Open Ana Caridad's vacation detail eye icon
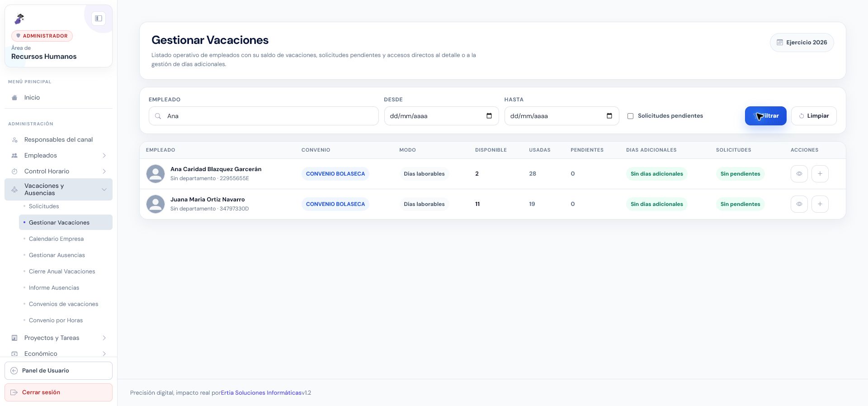 [799, 174]
